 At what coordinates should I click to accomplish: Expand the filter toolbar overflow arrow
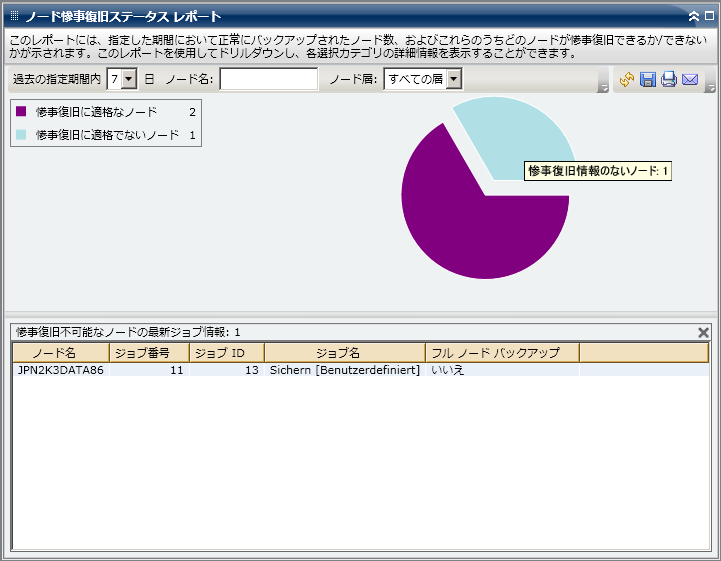tap(603, 87)
